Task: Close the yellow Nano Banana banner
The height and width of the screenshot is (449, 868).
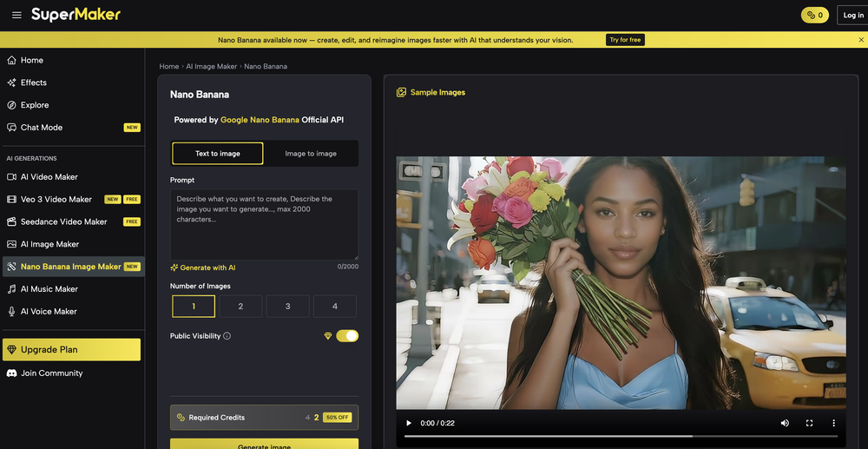Action: (860, 40)
